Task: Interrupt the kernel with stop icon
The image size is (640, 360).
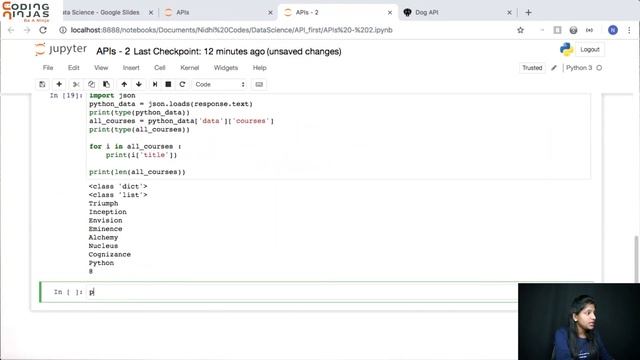Action: [x=168, y=84]
